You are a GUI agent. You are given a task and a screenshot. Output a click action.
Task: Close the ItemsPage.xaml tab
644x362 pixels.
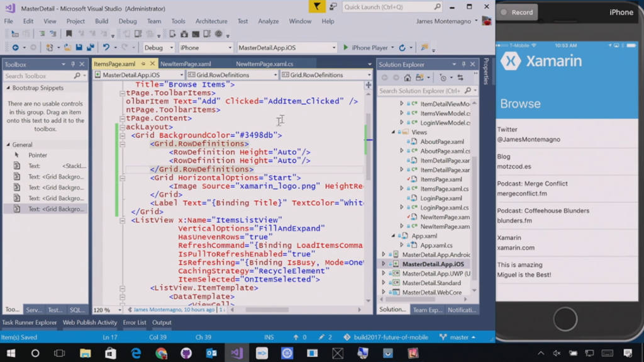[x=152, y=64]
